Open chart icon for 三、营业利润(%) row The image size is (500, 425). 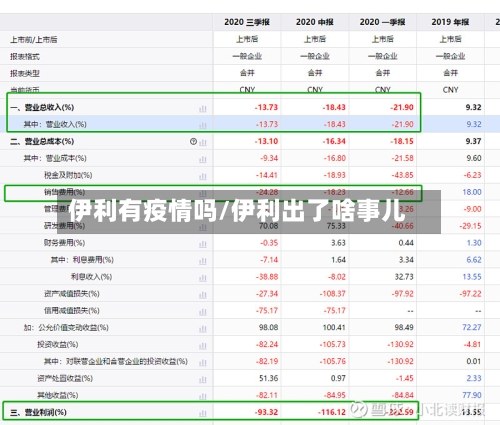tap(203, 414)
